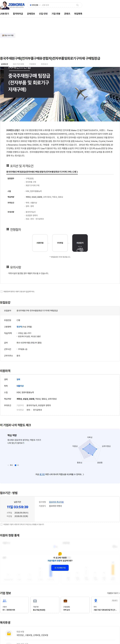Click the 최종합격 step box

pyautogui.click(x=80, y=243)
